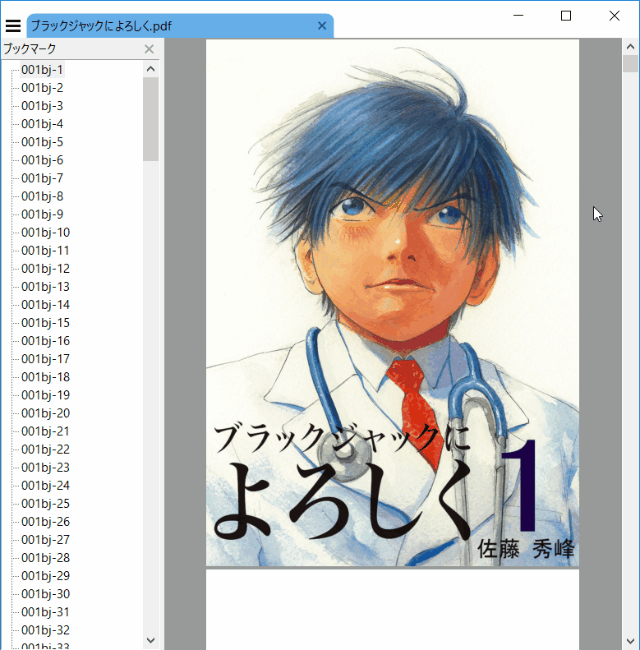
Task: Click the bookmark panel scrollbar thumb
Action: (151, 119)
